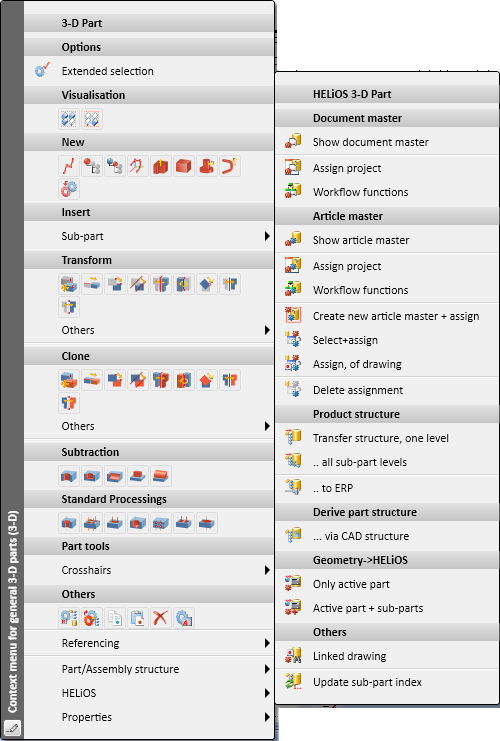The width and height of the screenshot is (500, 741).
Task: Click the red X delete icon under Others
Action: click(160, 618)
